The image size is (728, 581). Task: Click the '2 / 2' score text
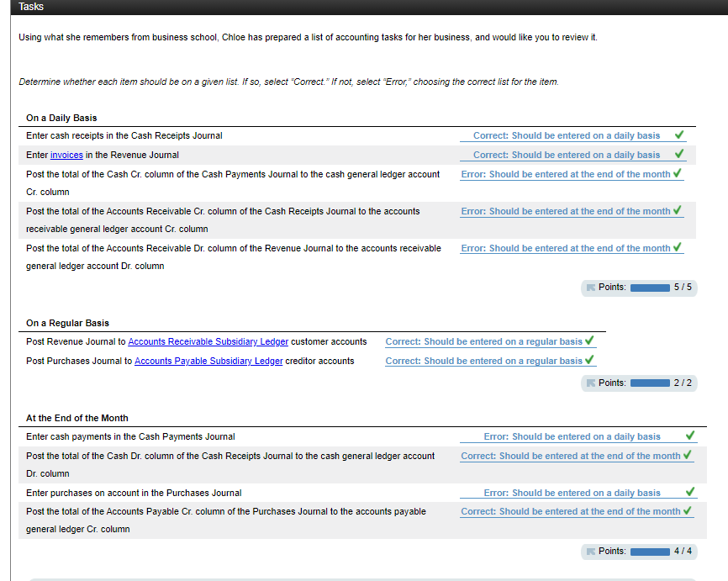pos(683,383)
